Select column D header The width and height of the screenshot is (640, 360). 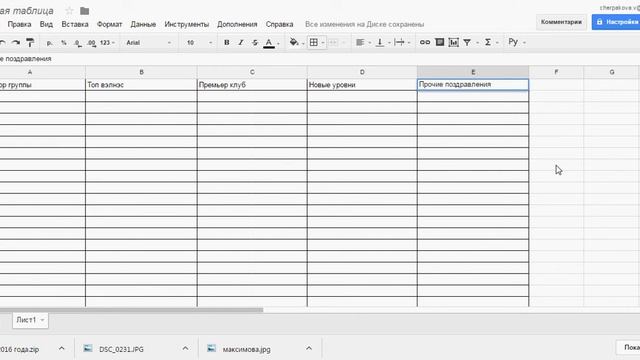click(362, 72)
